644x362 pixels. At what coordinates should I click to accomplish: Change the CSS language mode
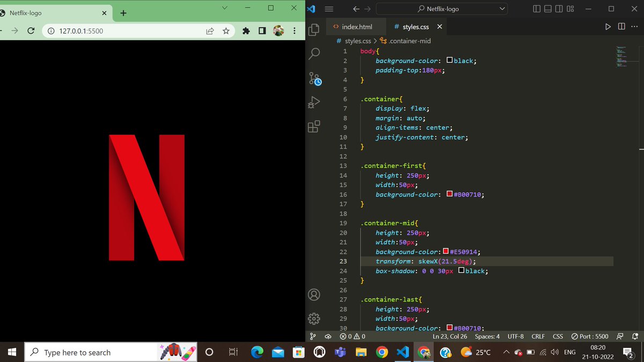pos(558,336)
